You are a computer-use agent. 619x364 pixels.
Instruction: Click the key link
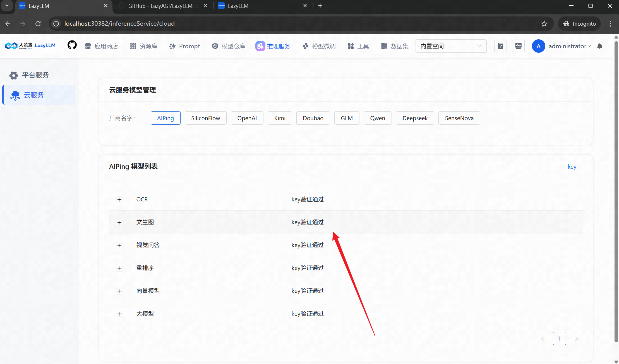(572, 167)
